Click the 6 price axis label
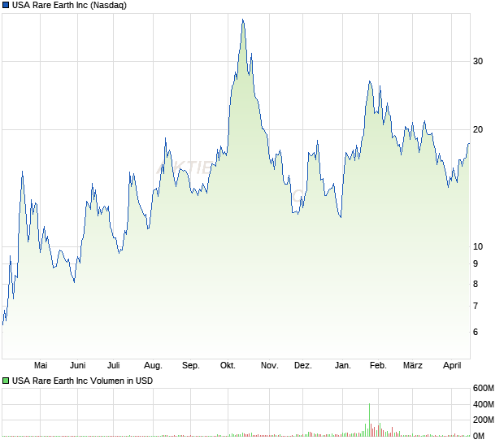Screen dimensions: 504x444 click(x=476, y=333)
